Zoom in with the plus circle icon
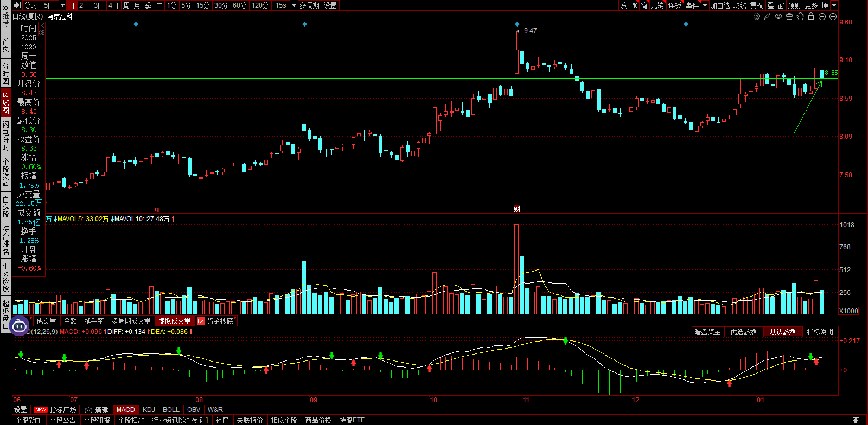 [822, 16]
